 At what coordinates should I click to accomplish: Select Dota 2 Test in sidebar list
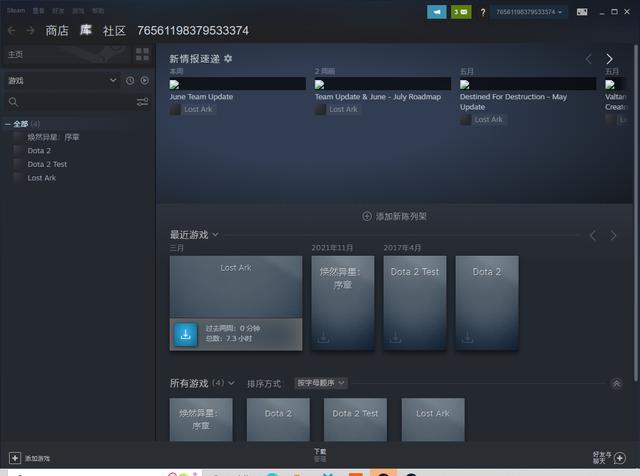point(47,164)
